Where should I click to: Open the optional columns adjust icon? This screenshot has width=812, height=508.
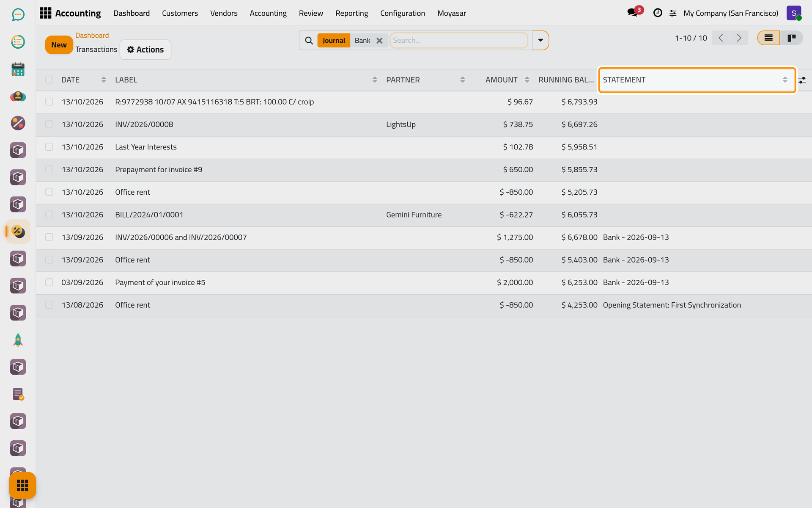(802, 80)
